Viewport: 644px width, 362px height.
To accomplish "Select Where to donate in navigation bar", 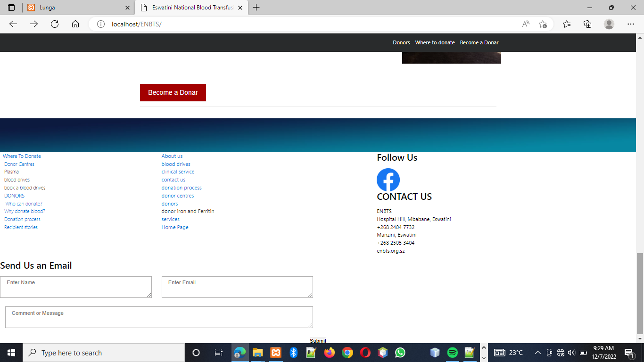I will pyautogui.click(x=435, y=42).
